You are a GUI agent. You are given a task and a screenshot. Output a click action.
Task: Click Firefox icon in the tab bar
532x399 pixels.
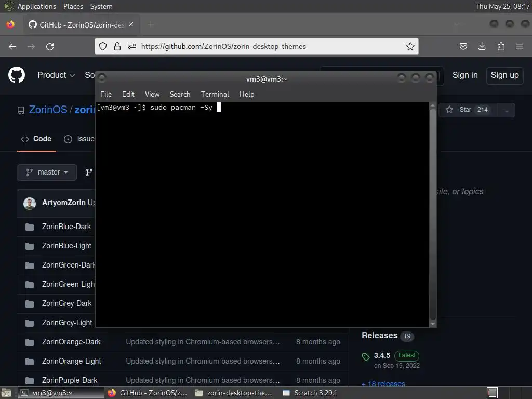(10, 24)
